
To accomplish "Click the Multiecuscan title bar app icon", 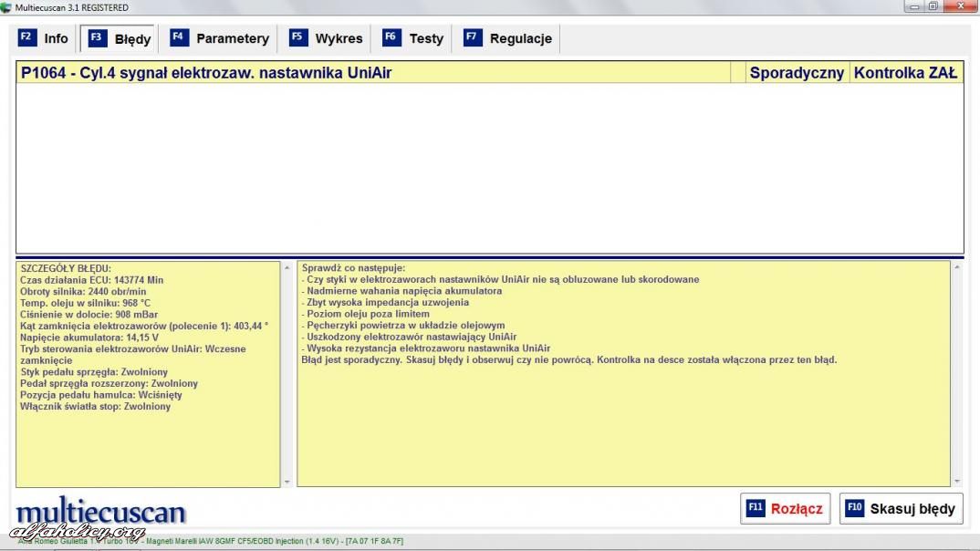I will 6,7.
